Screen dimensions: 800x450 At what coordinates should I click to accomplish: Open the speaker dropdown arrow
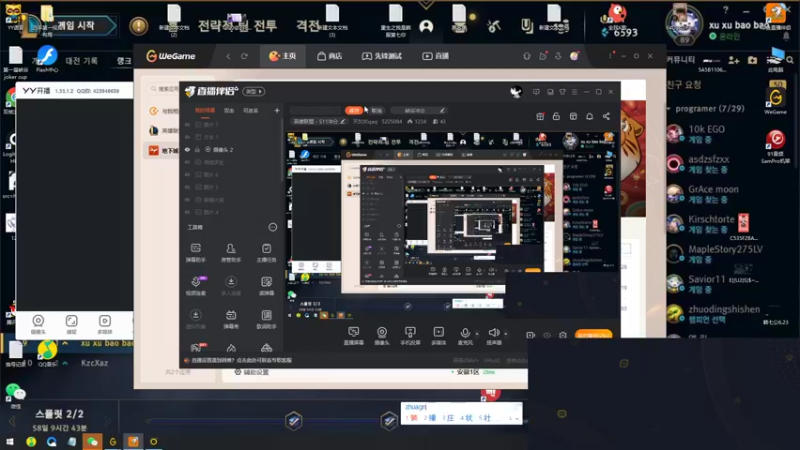pyautogui.click(x=506, y=334)
